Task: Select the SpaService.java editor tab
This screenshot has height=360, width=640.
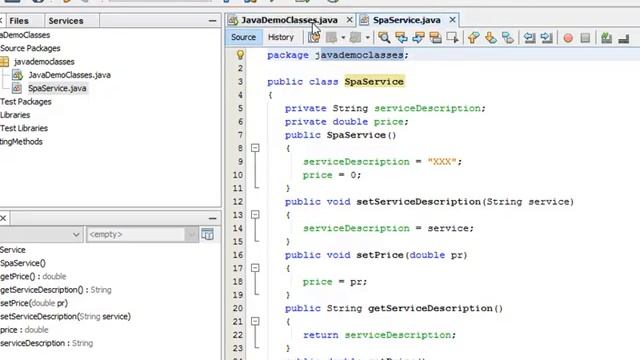Action: (x=407, y=20)
